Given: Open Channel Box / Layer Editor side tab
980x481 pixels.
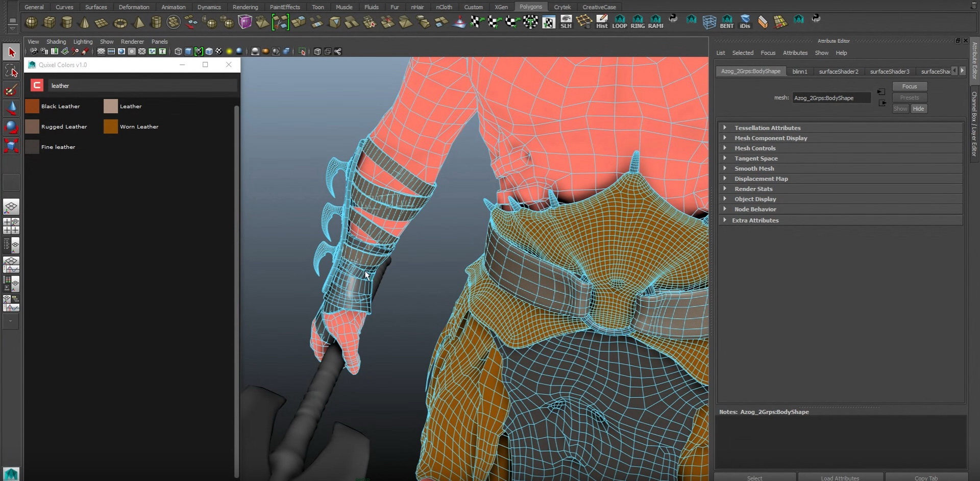Looking at the screenshot, I should (x=974, y=124).
